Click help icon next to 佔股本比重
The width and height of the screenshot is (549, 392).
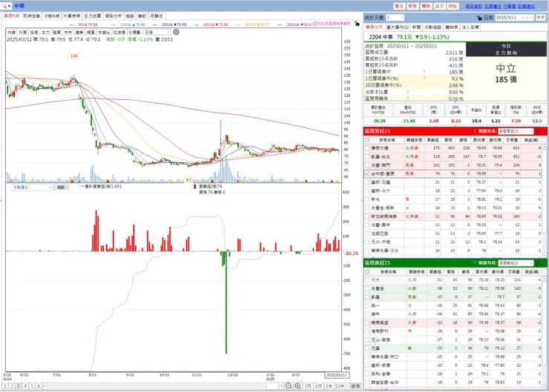[x=407, y=92]
